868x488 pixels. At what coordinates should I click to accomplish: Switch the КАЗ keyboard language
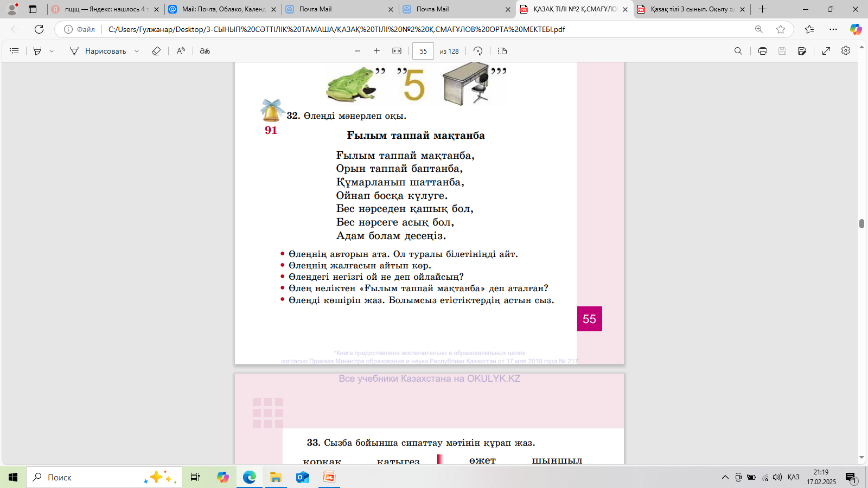[794, 477]
